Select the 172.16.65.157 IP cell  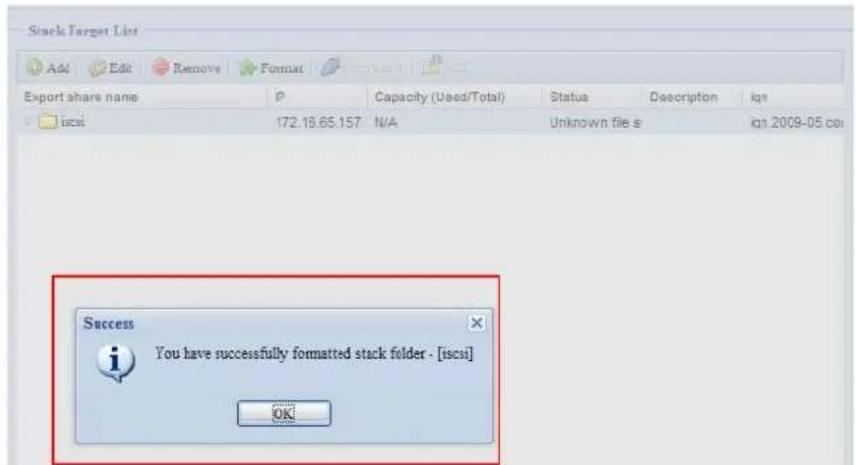(318, 123)
